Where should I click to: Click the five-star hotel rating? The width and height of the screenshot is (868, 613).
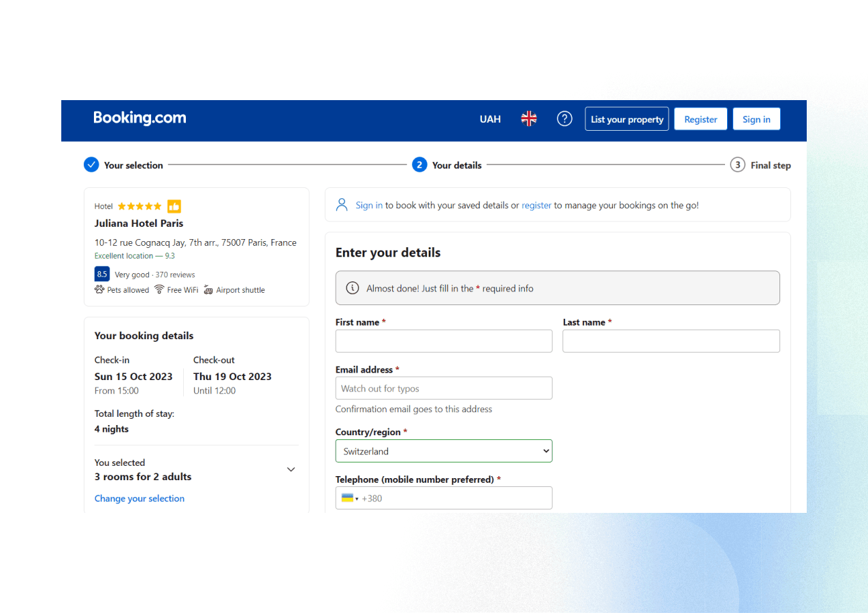140,206
